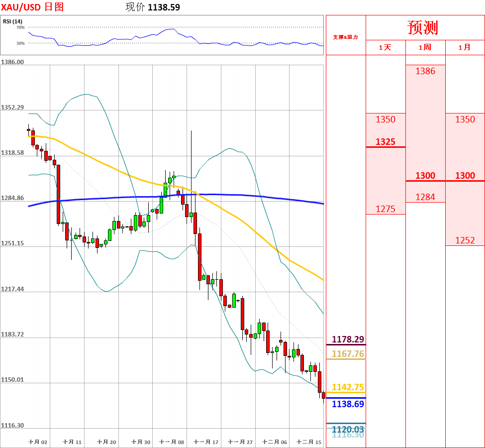
Task: Select the 1167.76 resistance level label
Action: tap(348, 354)
